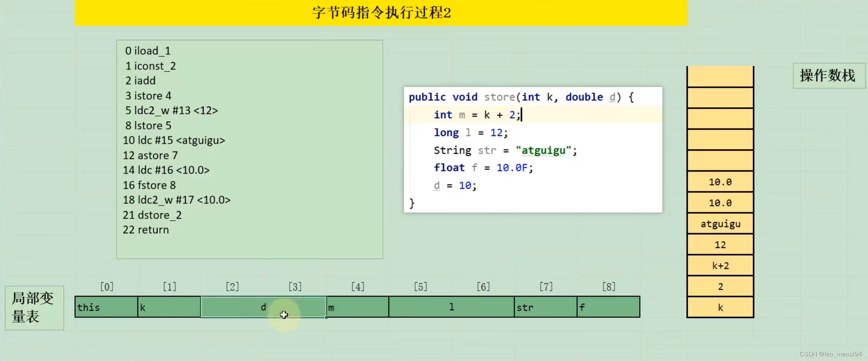The height and width of the screenshot is (361, 868).
Task: Click index label [1] above variable table
Action: click(x=169, y=287)
